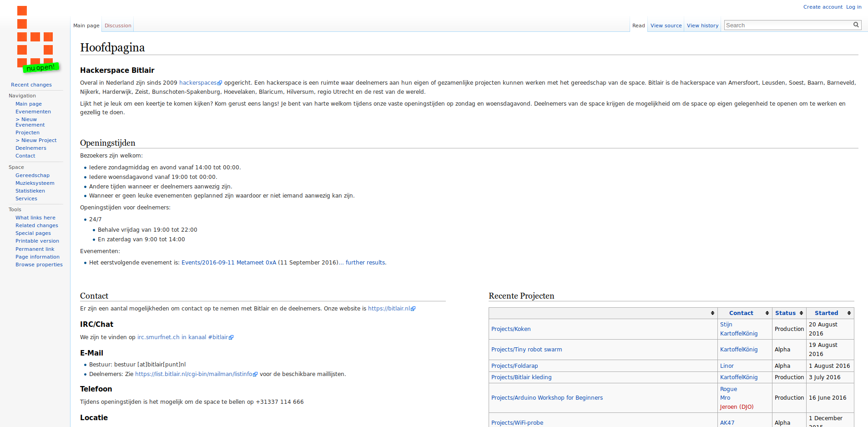Image resolution: width=868 pixels, height=427 pixels.
Task: Open the Metameet 0xA event link
Action: 228,263
